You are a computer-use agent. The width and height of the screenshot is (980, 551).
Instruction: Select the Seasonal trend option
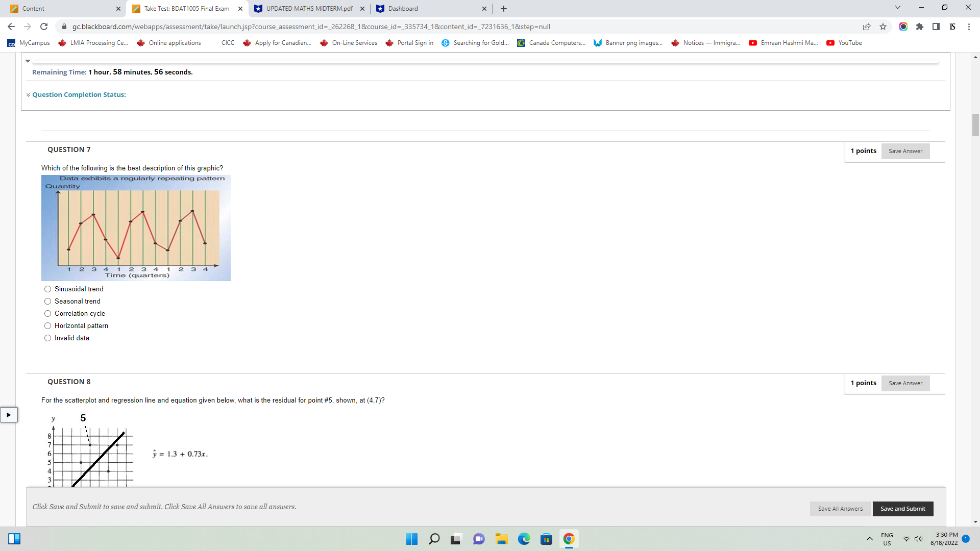(x=48, y=302)
